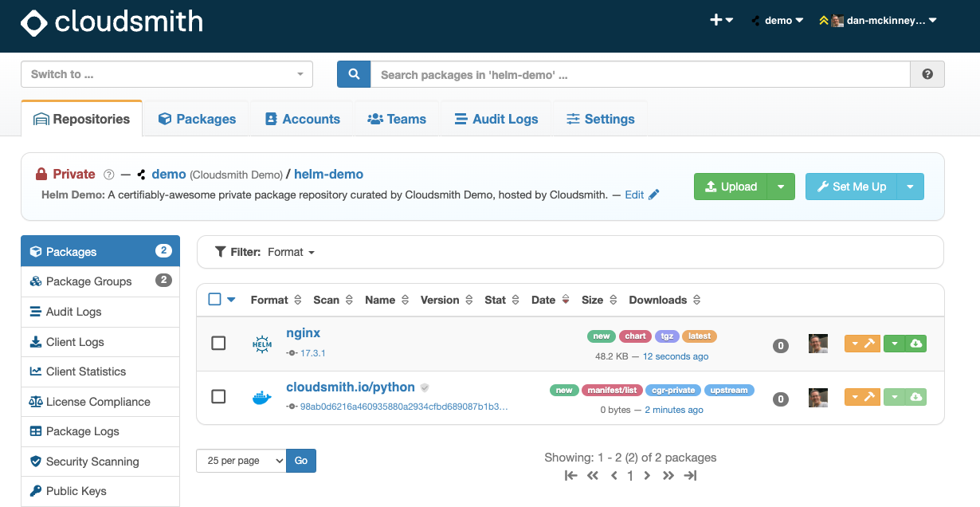Open the bulk select dropdown caret
Viewport: 980px width, 507px height.
pos(232,300)
